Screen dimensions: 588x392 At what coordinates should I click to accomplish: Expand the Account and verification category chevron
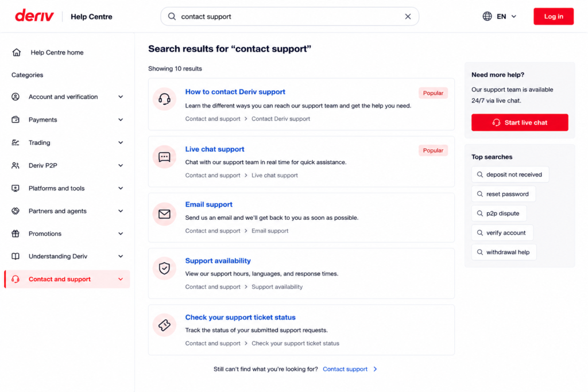tap(121, 96)
